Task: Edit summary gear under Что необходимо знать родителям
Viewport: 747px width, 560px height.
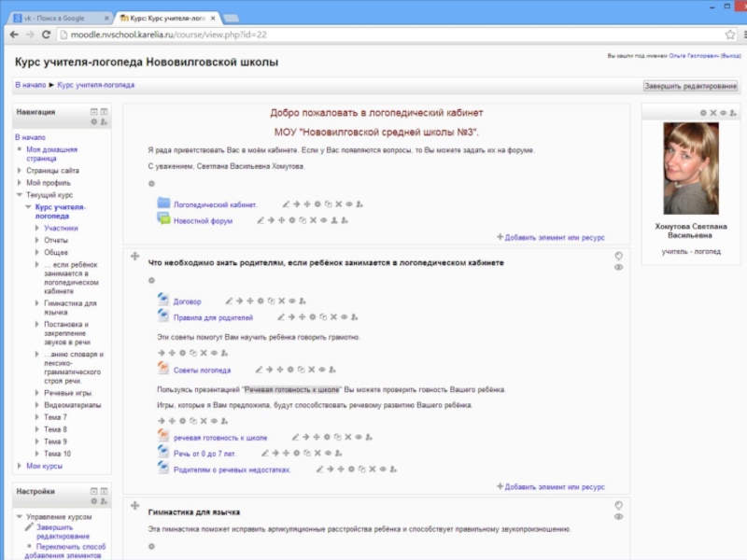Action: coord(151,281)
